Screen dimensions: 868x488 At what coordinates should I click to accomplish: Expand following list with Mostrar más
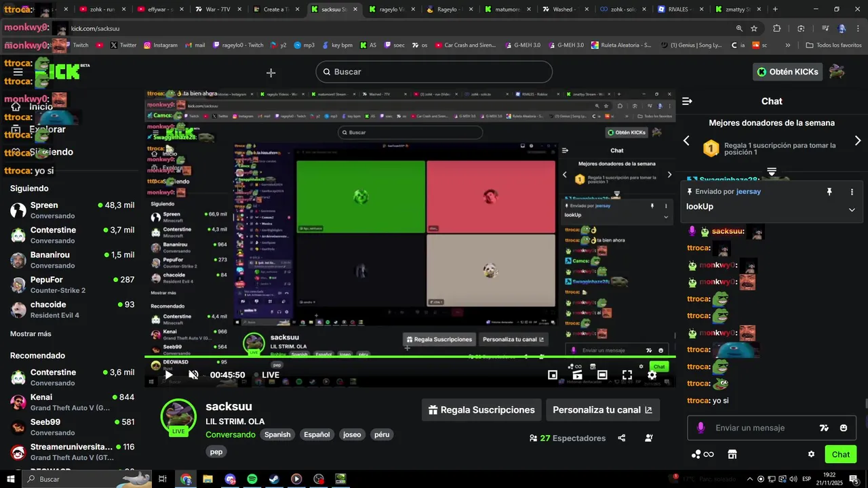[31, 333]
